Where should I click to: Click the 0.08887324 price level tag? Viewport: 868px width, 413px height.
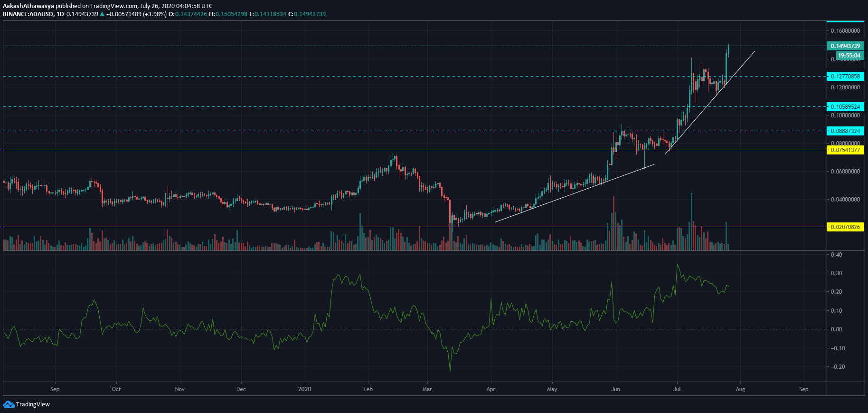(x=845, y=131)
